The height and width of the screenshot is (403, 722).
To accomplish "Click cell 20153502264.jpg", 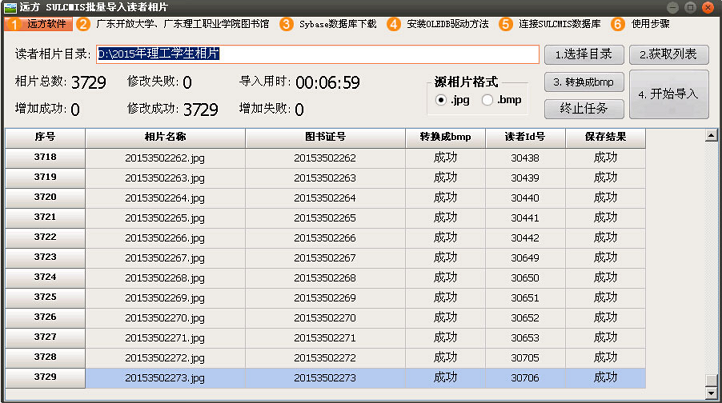I will pyautogui.click(x=165, y=198).
